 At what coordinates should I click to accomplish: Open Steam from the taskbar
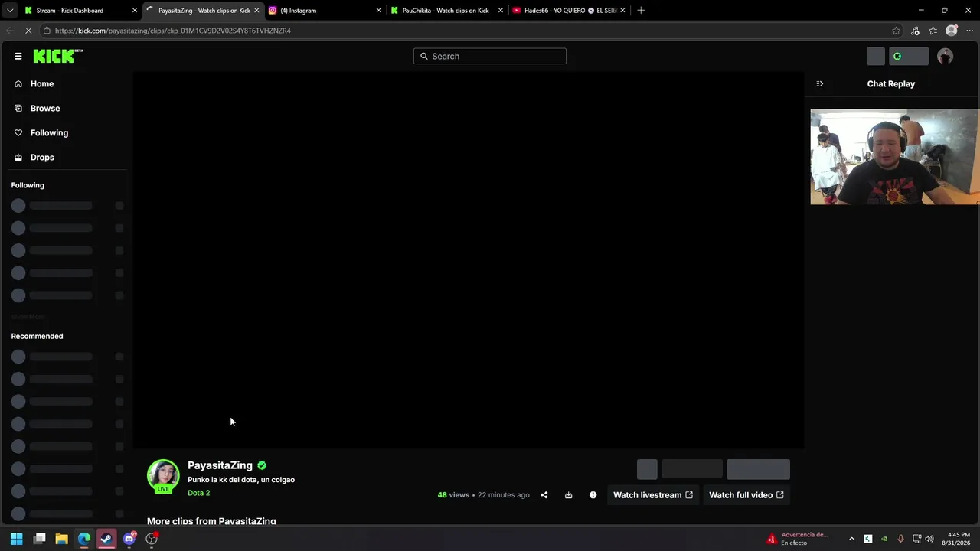click(106, 539)
